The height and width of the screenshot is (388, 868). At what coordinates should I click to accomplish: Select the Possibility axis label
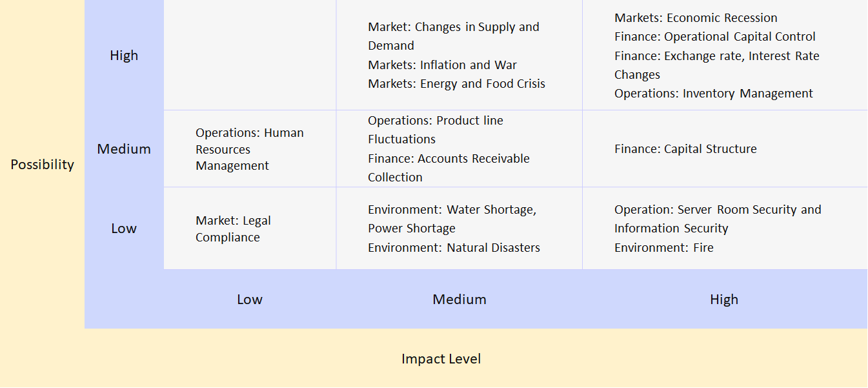click(42, 165)
